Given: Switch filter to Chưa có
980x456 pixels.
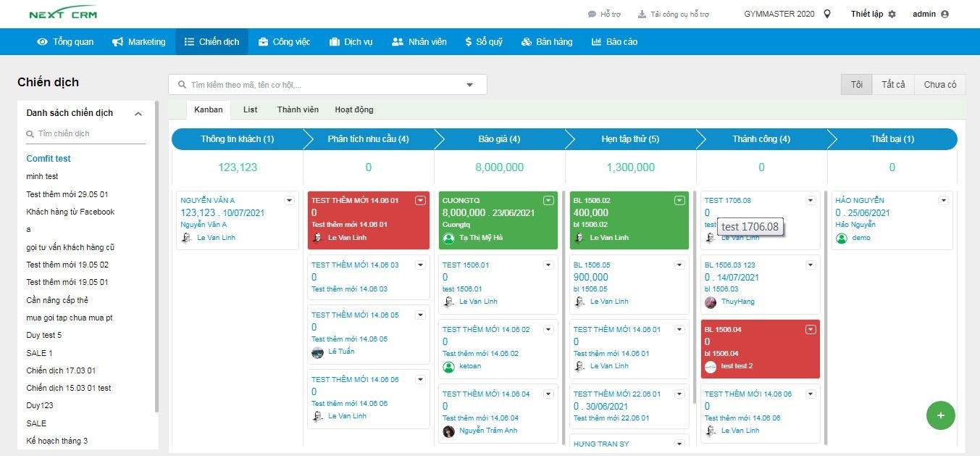Looking at the screenshot, I should [939, 85].
